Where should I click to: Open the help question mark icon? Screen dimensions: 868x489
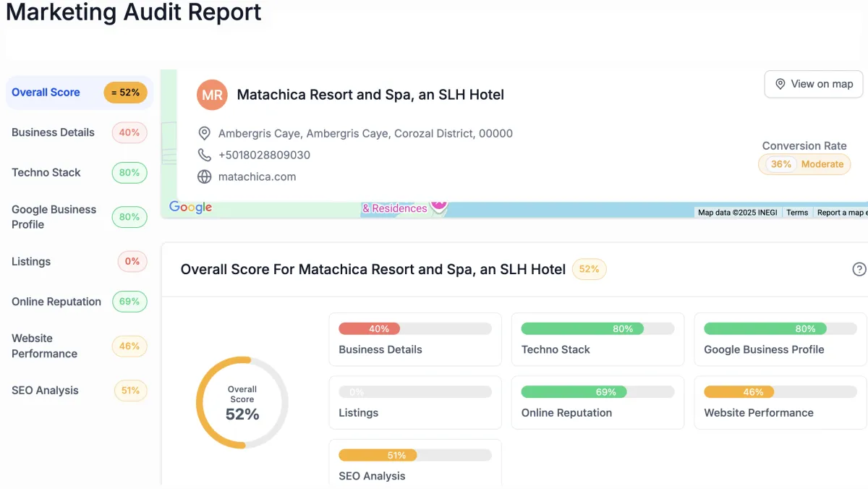859,269
